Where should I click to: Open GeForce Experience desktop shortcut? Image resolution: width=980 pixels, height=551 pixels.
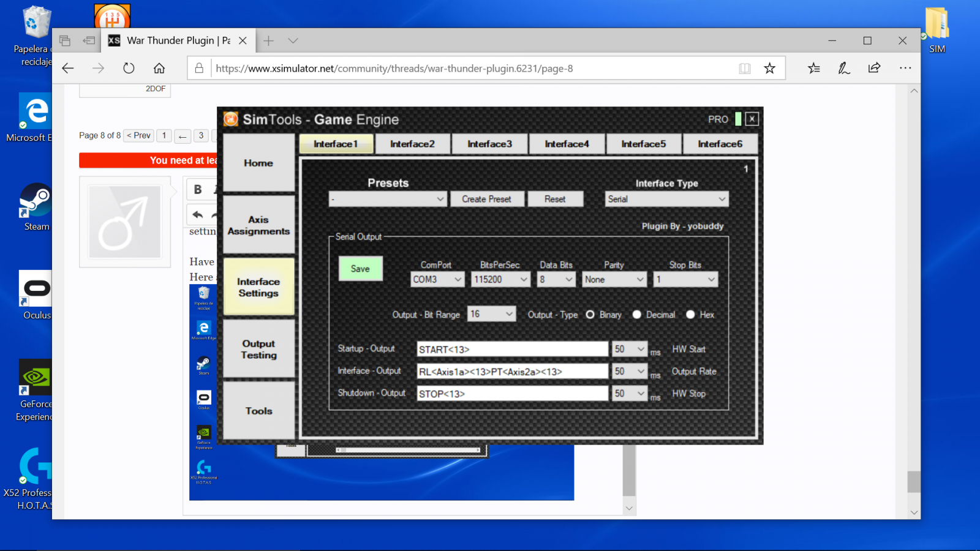36,389
